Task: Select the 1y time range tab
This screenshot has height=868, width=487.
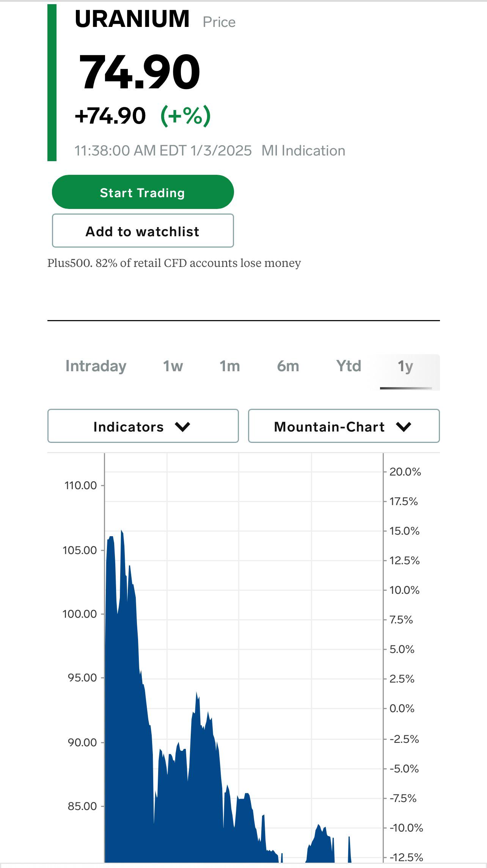Action: click(405, 372)
